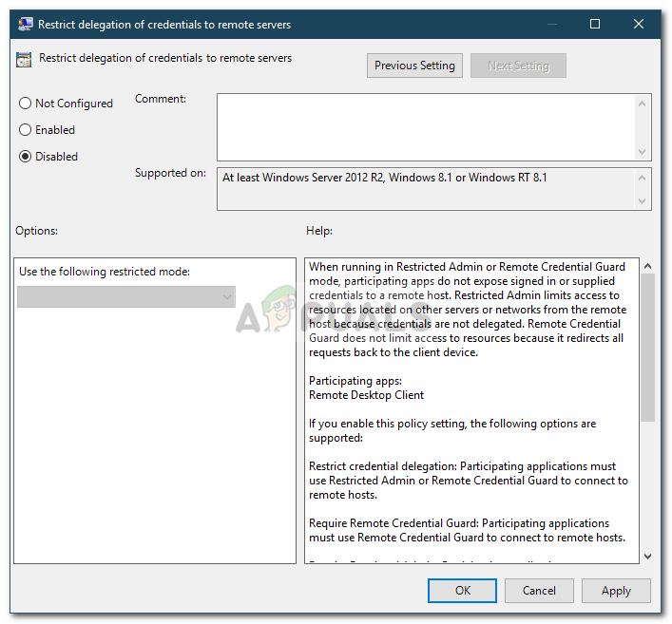Click Supported on box down arrow

(x=642, y=200)
